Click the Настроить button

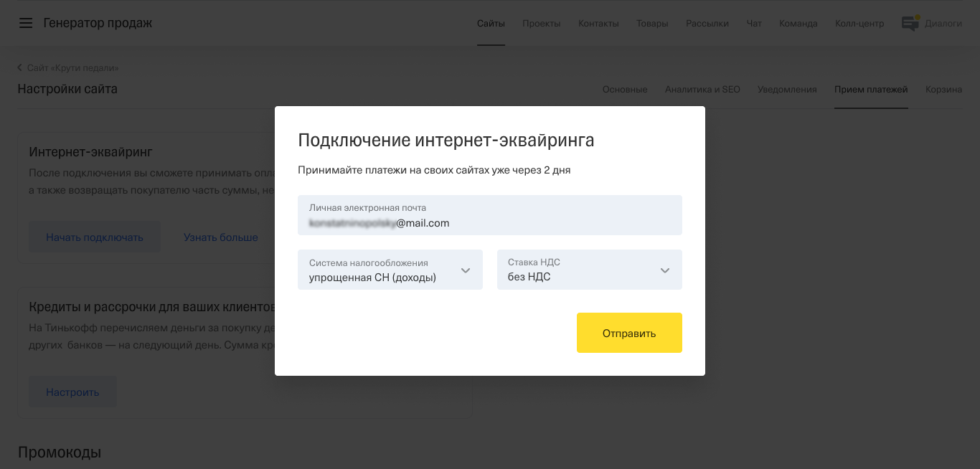point(72,392)
